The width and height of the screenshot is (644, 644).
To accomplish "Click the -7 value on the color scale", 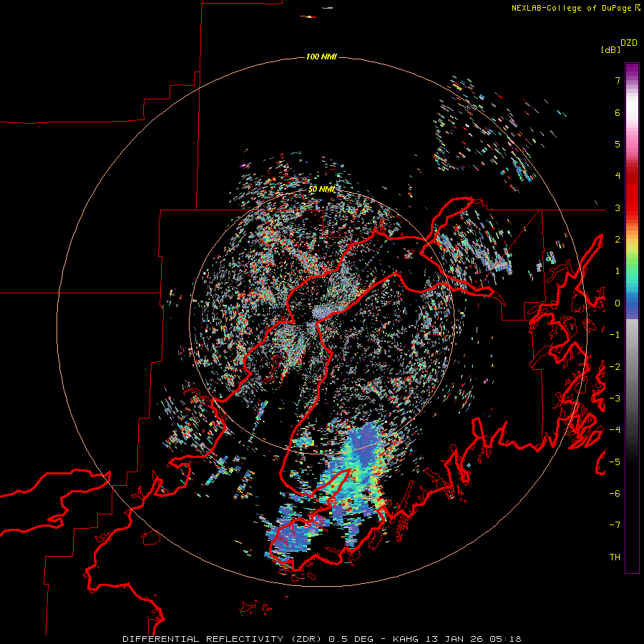I will tap(615, 525).
